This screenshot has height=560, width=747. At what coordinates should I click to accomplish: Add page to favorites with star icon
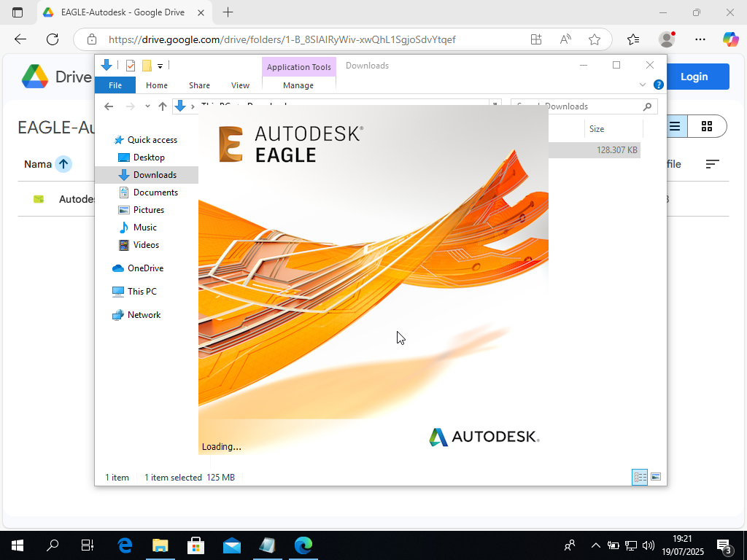pyautogui.click(x=595, y=39)
